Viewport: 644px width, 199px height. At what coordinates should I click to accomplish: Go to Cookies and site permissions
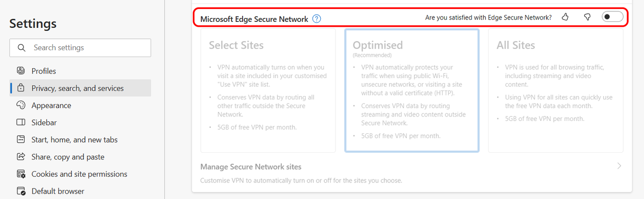(80, 174)
